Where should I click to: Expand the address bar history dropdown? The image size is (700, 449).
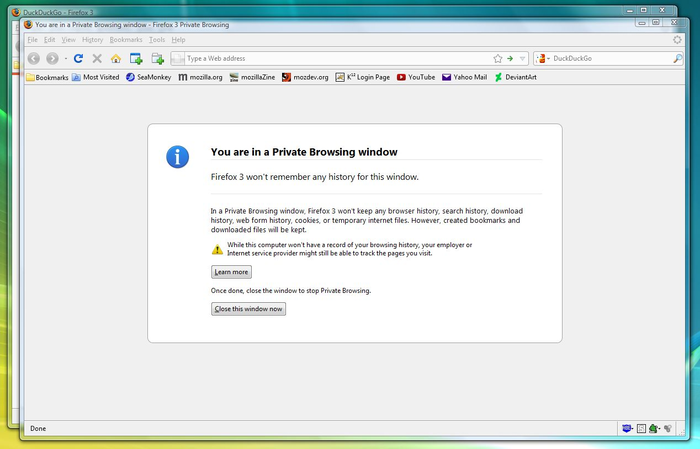[x=522, y=58]
